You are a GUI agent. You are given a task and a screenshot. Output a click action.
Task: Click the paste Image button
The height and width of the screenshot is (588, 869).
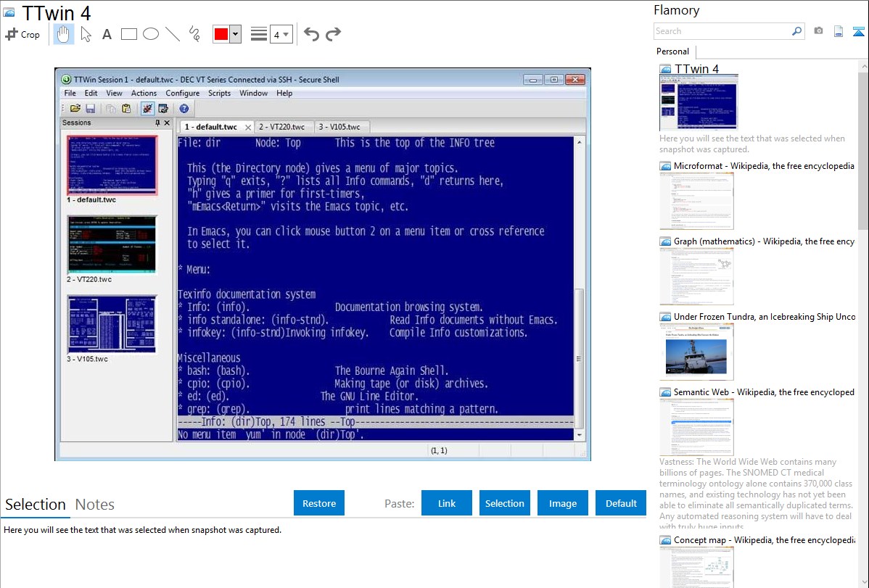tap(563, 503)
